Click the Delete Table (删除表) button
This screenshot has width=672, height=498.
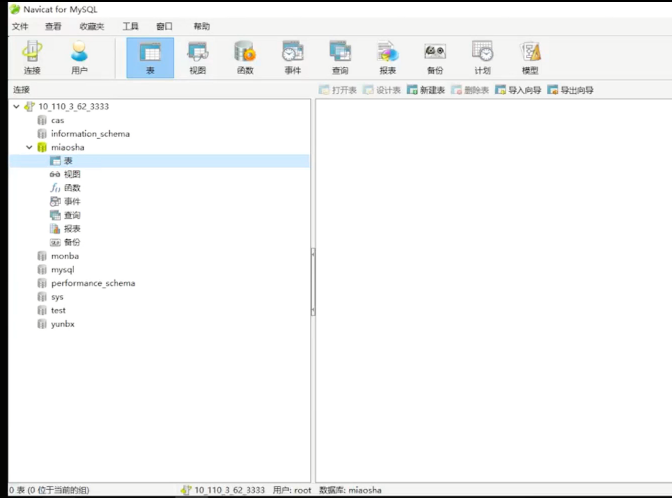pos(470,90)
